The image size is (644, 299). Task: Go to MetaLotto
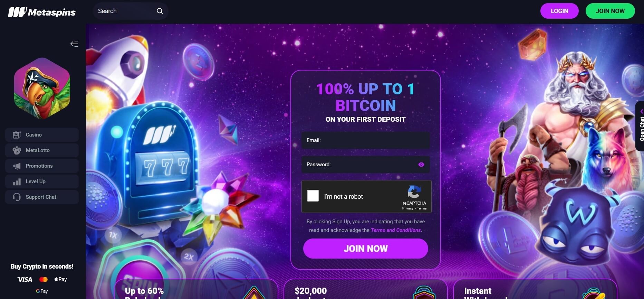pos(42,150)
